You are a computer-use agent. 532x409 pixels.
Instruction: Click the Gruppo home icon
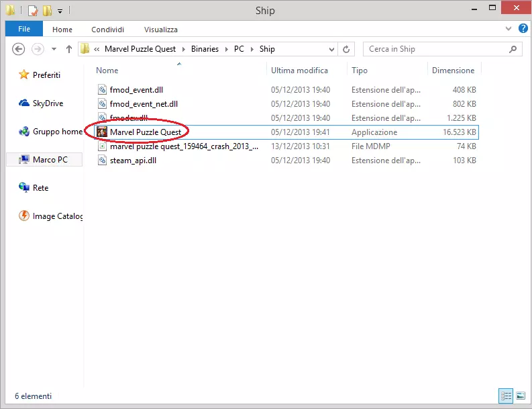tap(23, 132)
